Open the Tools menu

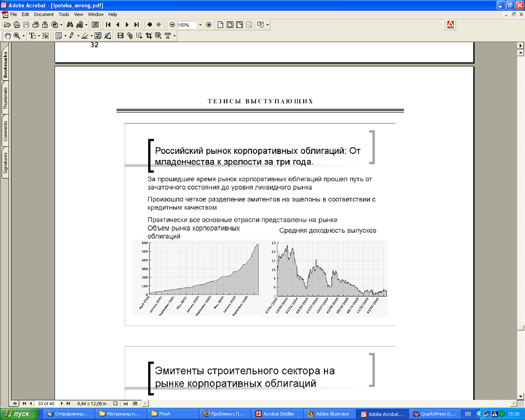(64, 14)
